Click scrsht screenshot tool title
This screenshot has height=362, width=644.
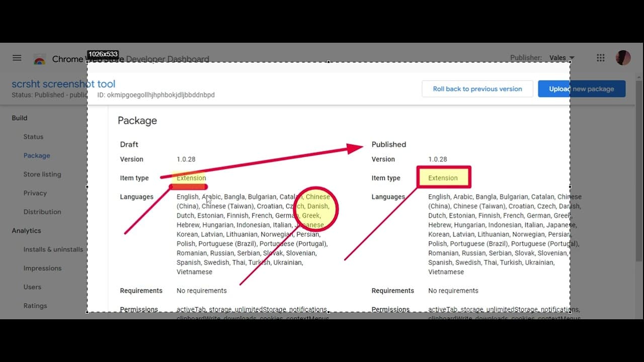pyautogui.click(x=63, y=84)
